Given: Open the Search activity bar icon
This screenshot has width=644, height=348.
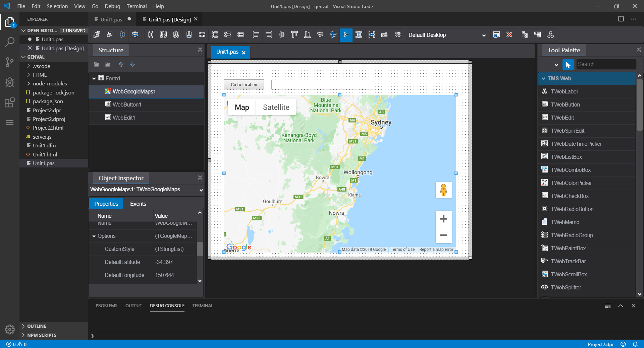Looking at the screenshot, I should point(10,42).
